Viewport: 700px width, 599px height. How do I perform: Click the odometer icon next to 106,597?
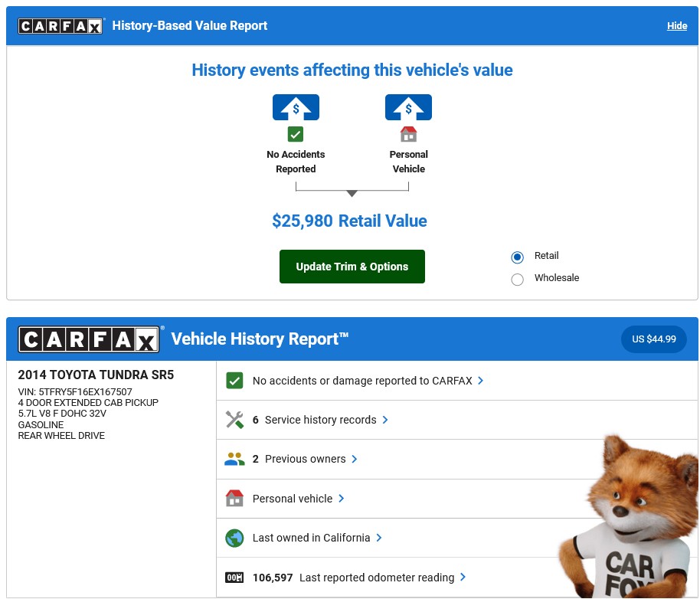[x=234, y=577]
